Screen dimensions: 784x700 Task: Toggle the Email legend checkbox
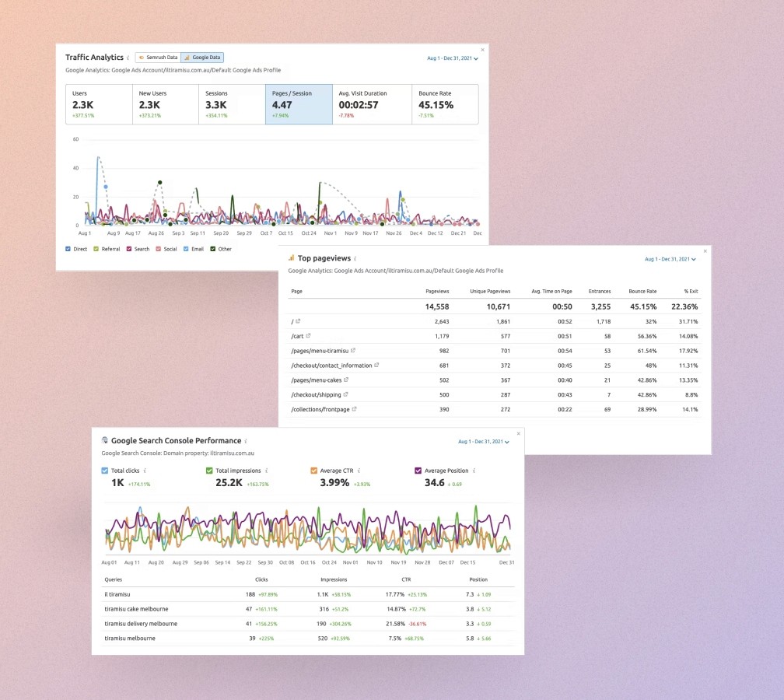tap(186, 249)
